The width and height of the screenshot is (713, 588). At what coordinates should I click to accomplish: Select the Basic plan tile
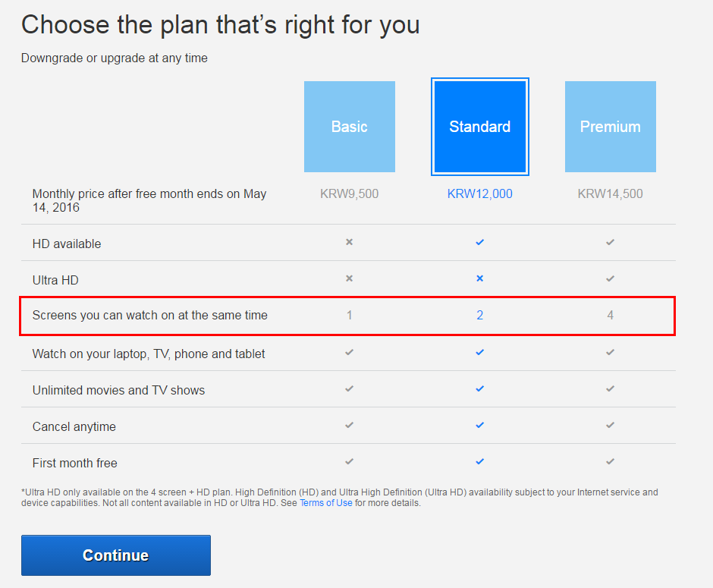pyautogui.click(x=349, y=127)
